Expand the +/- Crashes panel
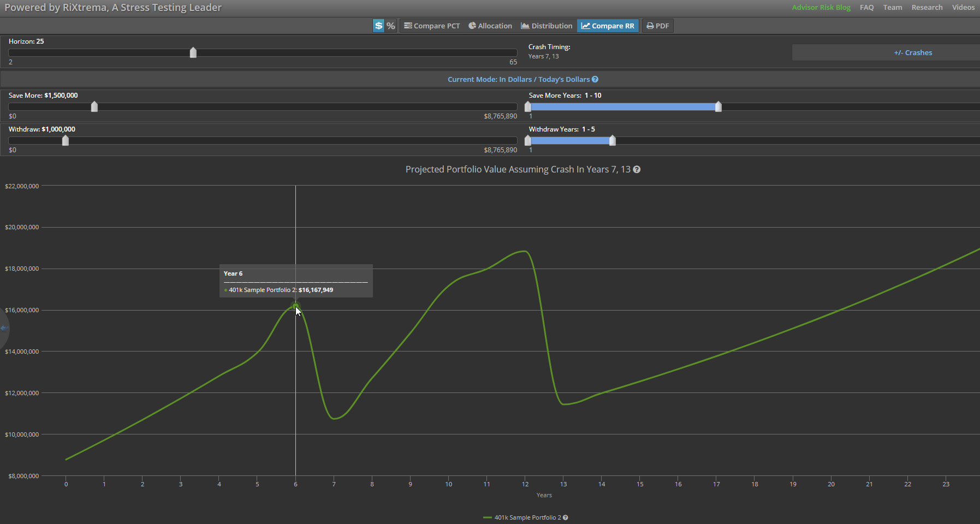The height and width of the screenshot is (524, 980). 913,53
